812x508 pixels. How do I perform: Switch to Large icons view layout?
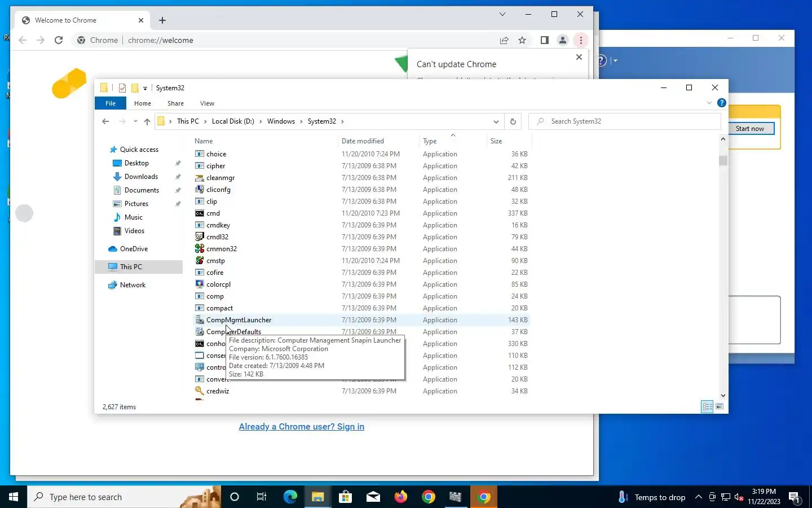pyautogui.click(x=720, y=406)
